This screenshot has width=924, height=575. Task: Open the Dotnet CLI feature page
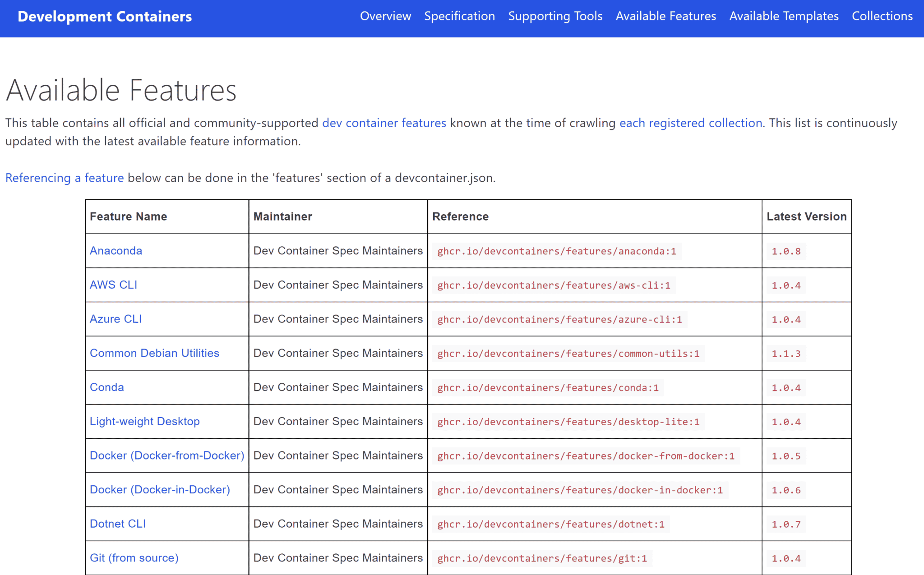point(118,524)
